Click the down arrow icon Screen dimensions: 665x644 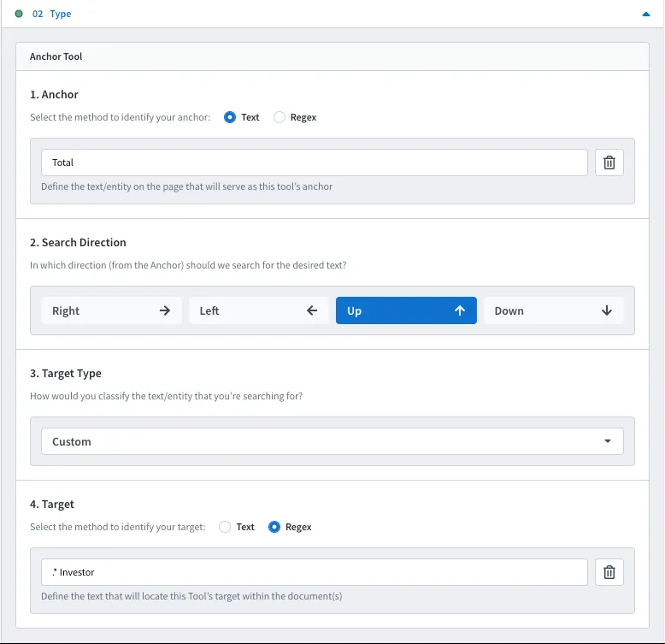(607, 310)
